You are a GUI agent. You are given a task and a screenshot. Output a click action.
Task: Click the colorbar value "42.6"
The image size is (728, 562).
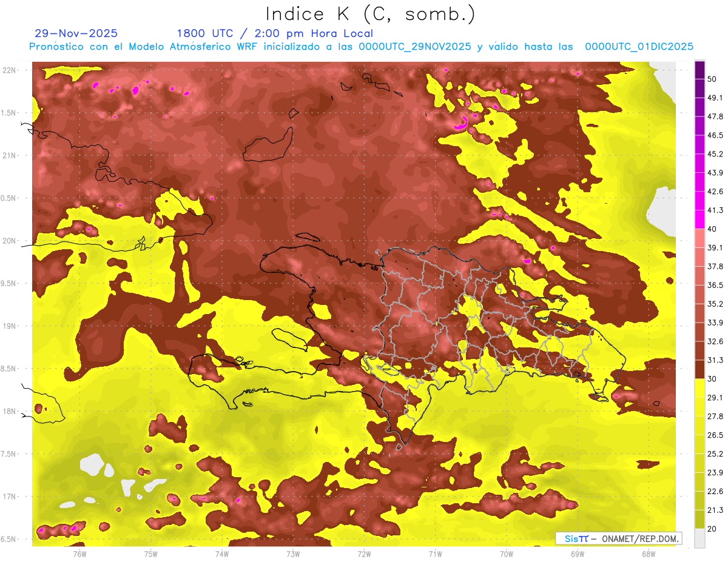pos(715,192)
